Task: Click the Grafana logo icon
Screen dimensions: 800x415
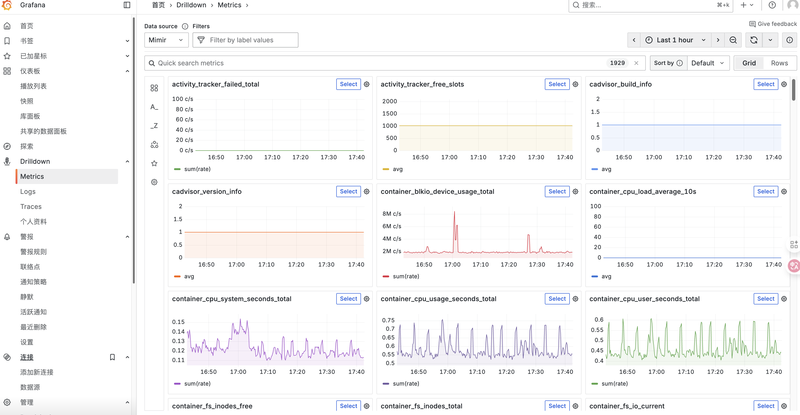Action: pos(8,5)
